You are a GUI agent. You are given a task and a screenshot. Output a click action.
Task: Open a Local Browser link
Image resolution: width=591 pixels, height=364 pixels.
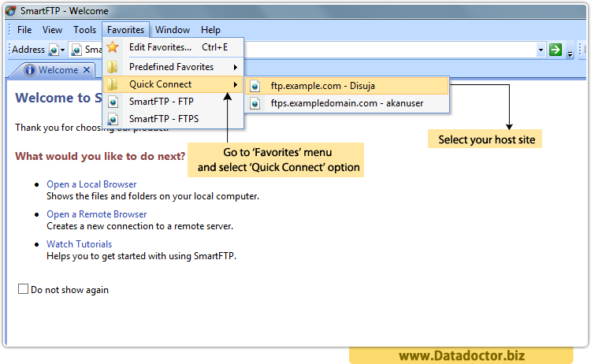click(91, 184)
